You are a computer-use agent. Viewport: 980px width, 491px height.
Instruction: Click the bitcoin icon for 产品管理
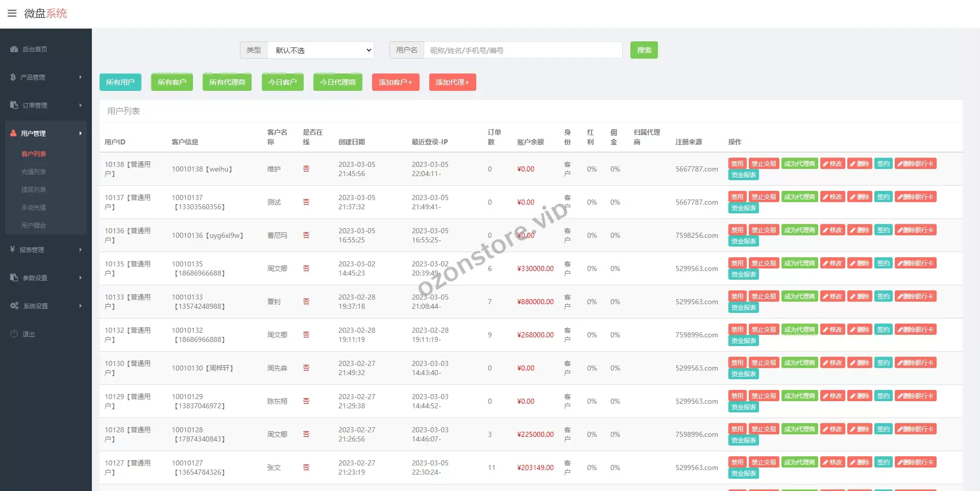(x=13, y=78)
